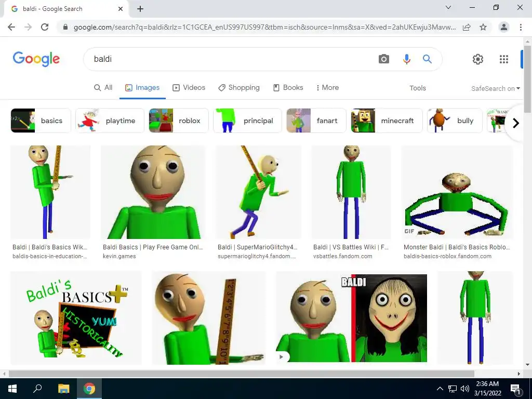Screen dimensions: 532x399
Task: Open the Windows Start menu
Action: pyautogui.click(x=12, y=389)
